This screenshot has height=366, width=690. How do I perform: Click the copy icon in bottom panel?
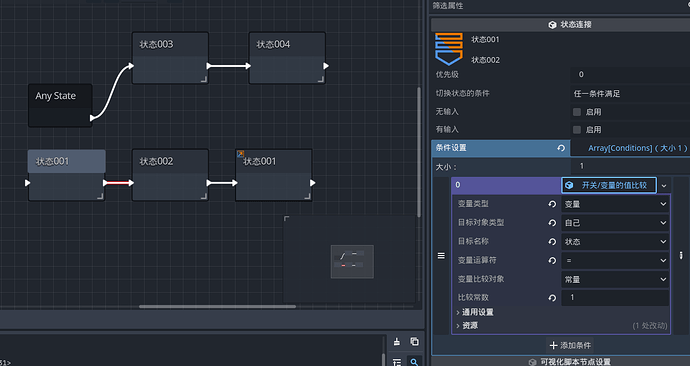pyautogui.click(x=415, y=341)
